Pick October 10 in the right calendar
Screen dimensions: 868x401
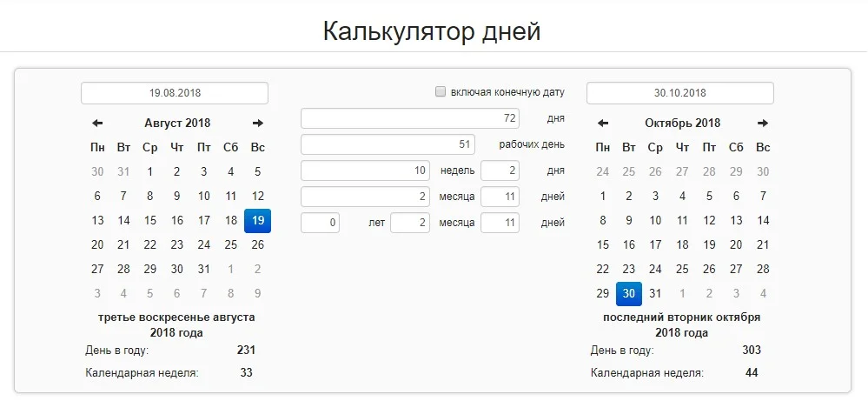coord(656,221)
